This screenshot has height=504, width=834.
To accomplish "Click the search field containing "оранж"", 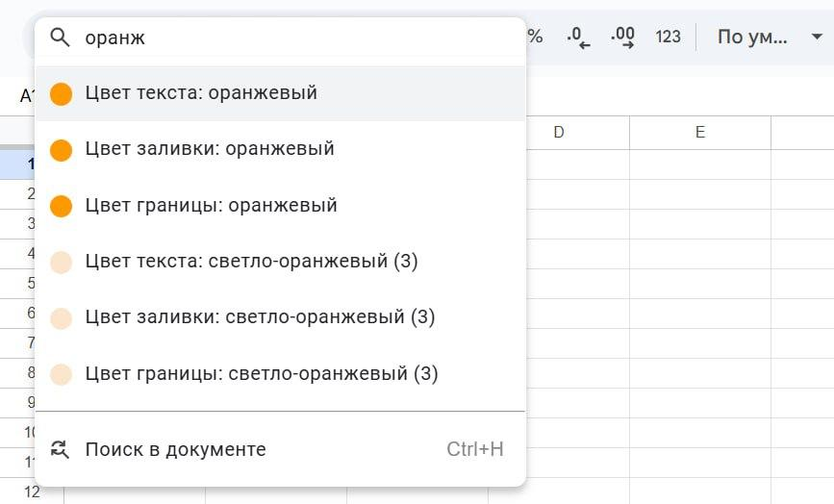I will coord(289,38).
